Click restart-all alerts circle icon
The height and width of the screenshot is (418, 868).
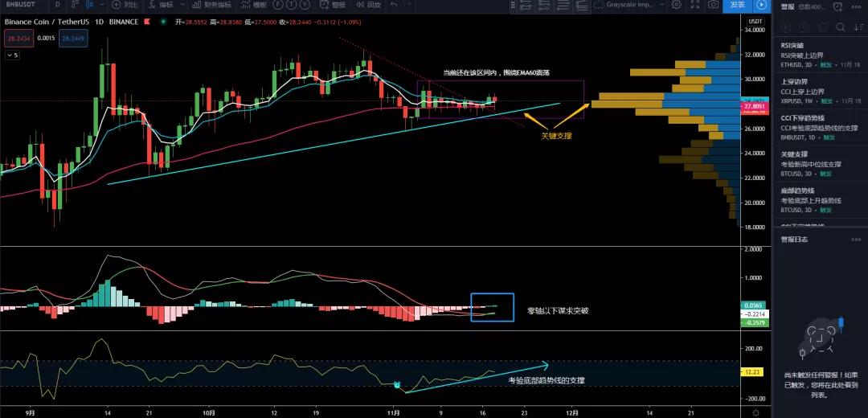784,27
